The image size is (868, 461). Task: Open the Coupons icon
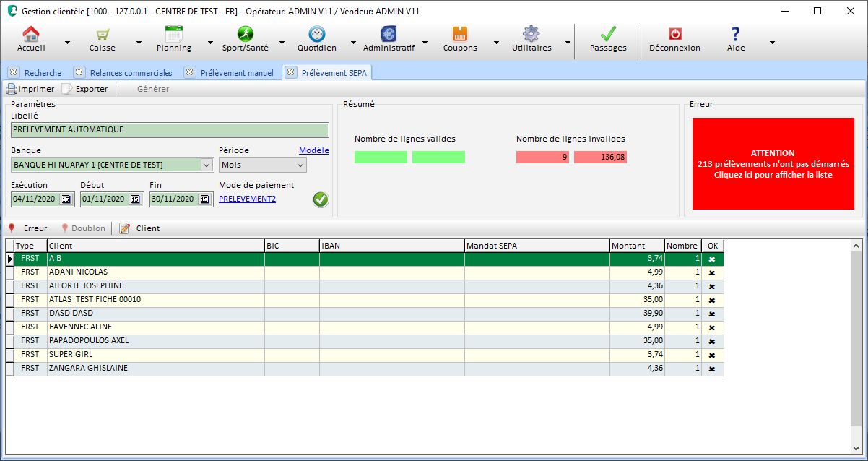[x=460, y=34]
